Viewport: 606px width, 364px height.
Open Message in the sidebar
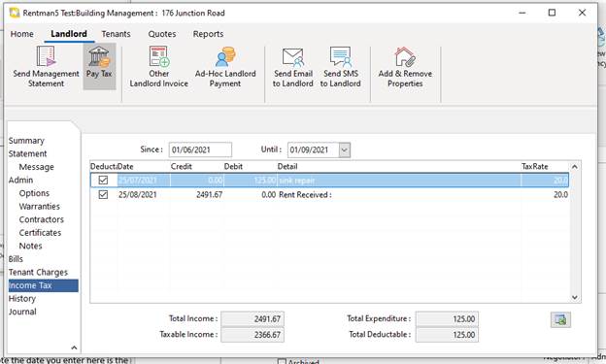pyautogui.click(x=36, y=167)
